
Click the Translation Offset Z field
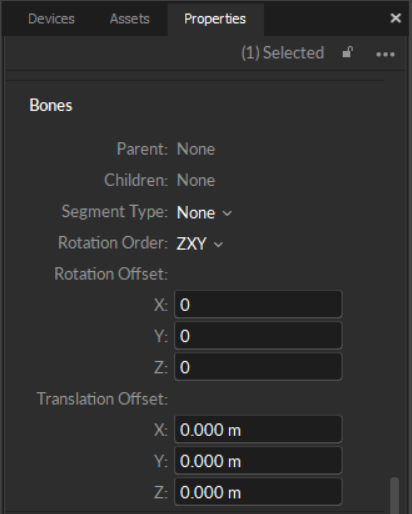click(x=258, y=492)
